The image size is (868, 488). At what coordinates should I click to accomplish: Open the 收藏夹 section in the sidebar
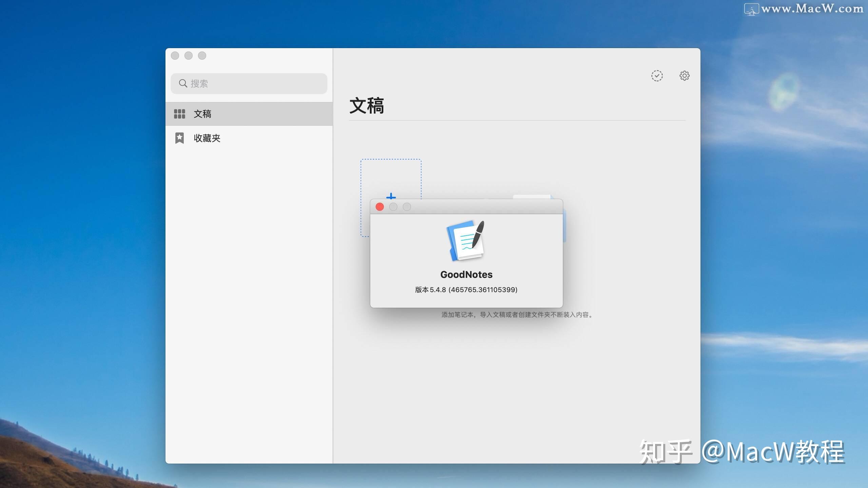(206, 138)
